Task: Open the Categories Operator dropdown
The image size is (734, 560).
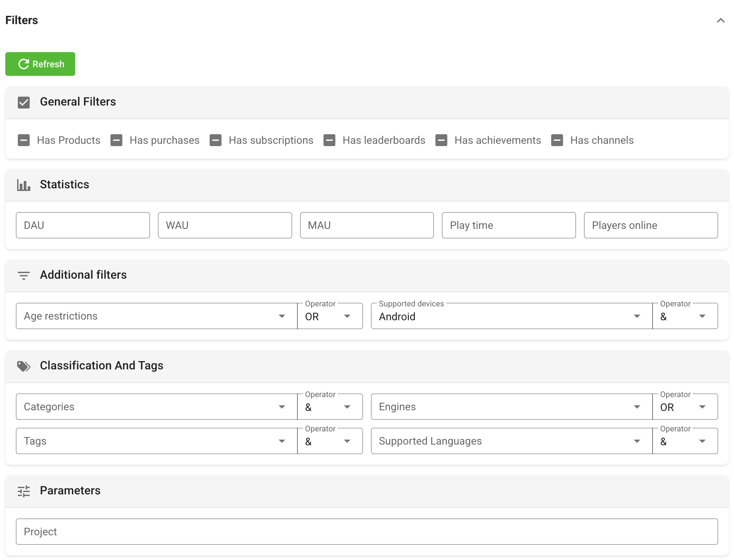Action: point(330,407)
